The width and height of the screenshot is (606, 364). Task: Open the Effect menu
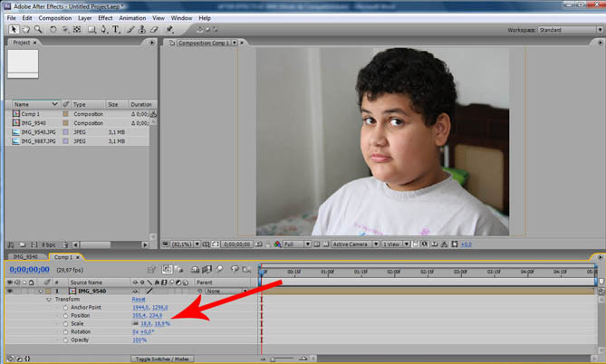pos(105,17)
